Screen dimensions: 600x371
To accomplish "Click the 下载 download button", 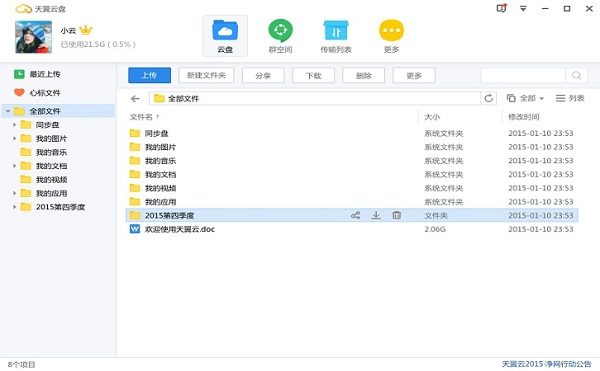I will click(x=313, y=75).
